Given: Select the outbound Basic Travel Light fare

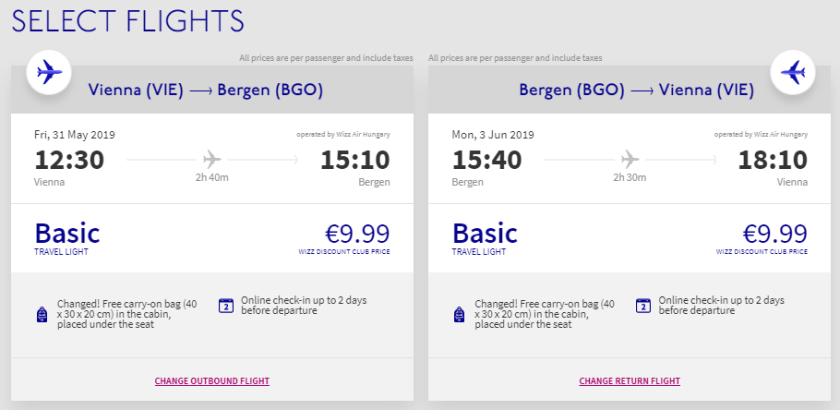Looking at the screenshot, I should 67,237.
